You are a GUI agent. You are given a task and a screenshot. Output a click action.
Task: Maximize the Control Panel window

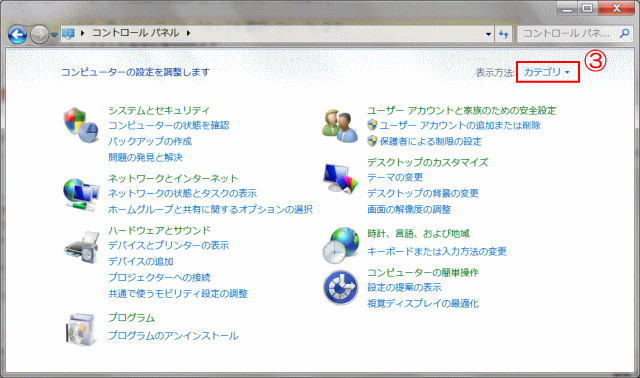pos(588,8)
